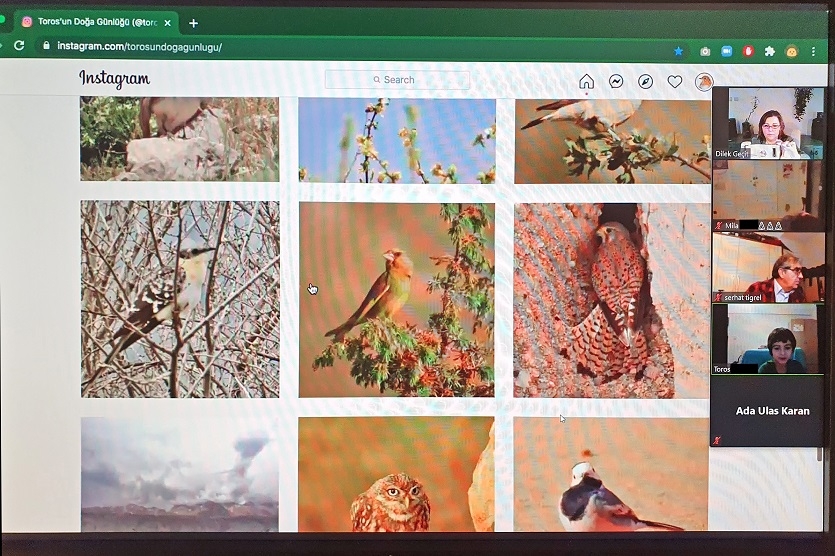Viewport: 835px width, 556px height.
Task: Click the Zoom extension icon
Action: click(x=727, y=51)
